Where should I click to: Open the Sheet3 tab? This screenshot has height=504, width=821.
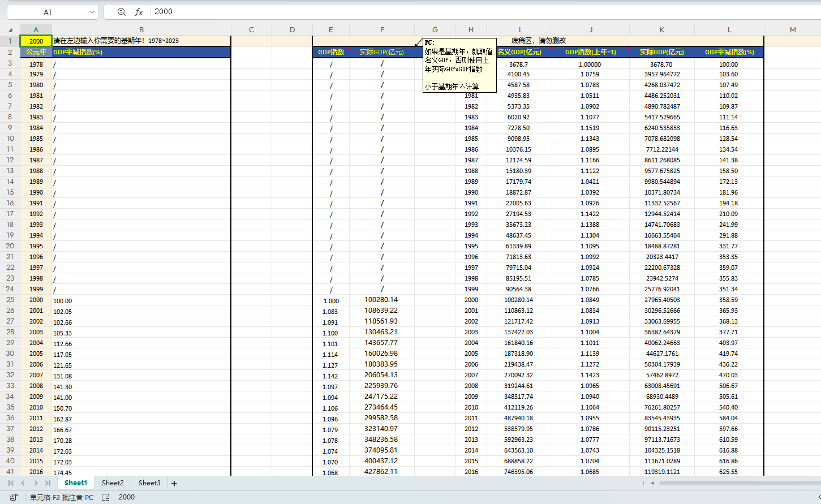click(149, 483)
